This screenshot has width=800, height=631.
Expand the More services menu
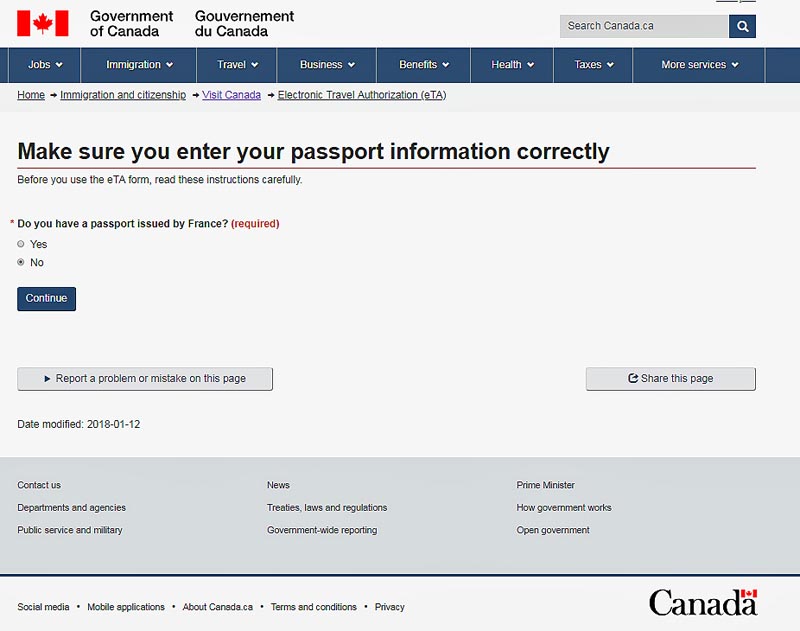click(x=700, y=65)
